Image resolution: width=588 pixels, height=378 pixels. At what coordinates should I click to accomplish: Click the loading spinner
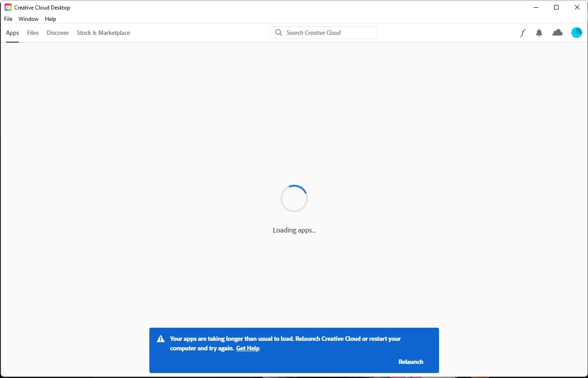pos(294,199)
